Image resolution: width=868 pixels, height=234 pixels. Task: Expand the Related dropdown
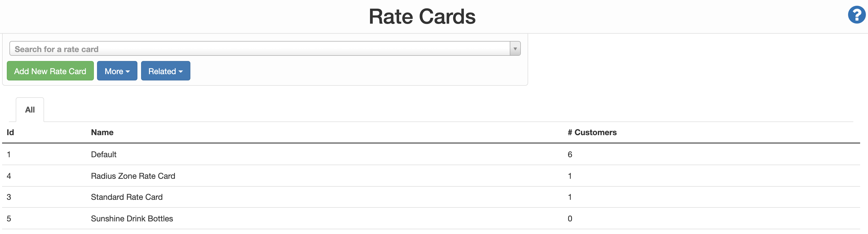(165, 70)
